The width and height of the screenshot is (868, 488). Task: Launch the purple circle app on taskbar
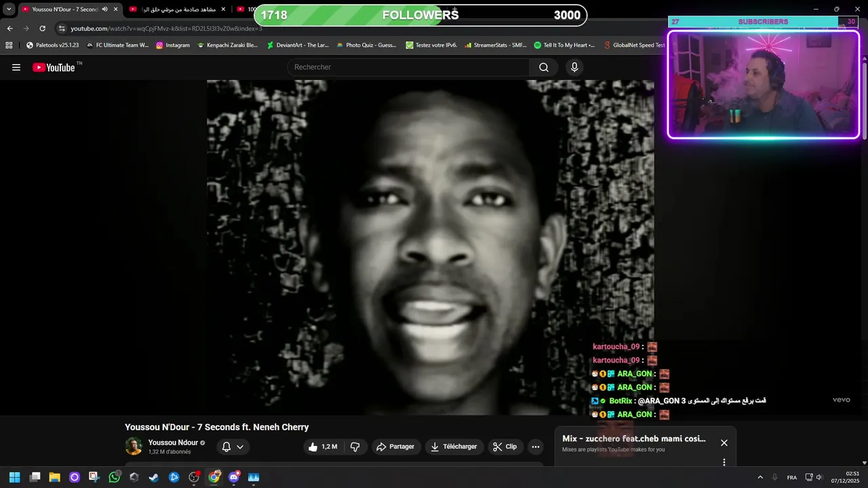[75, 477]
